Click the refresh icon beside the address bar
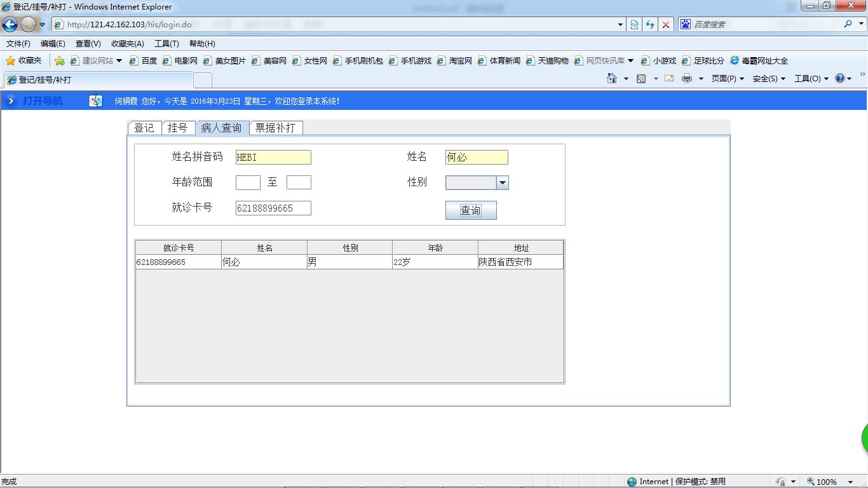868x488 pixels. pos(650,24)
